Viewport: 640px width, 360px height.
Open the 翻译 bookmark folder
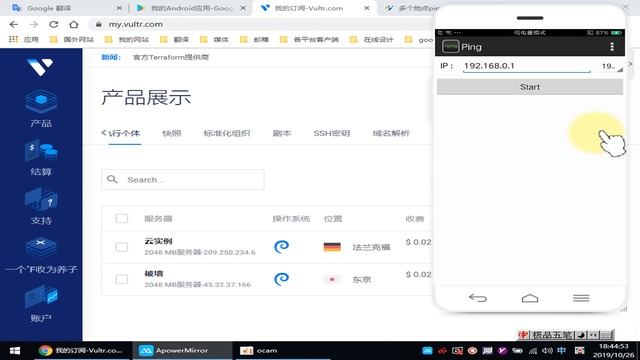click(174, 39)
